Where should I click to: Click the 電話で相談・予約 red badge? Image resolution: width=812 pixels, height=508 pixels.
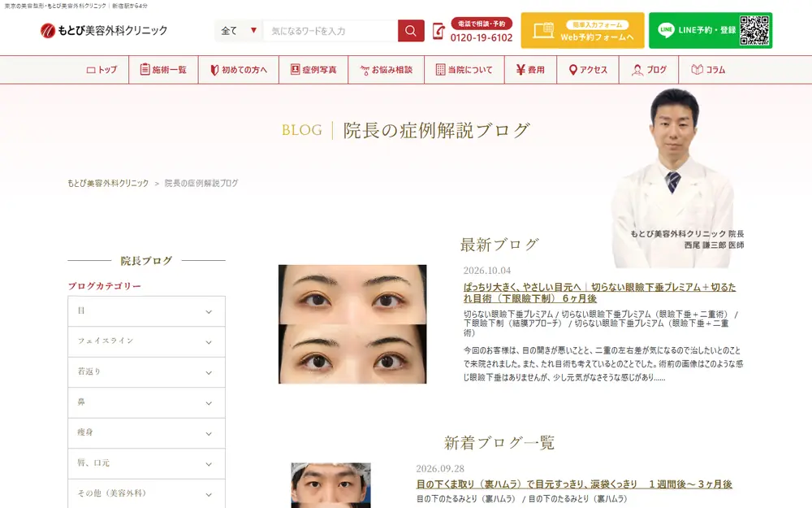pyautogui.click(x=482, y=24)
